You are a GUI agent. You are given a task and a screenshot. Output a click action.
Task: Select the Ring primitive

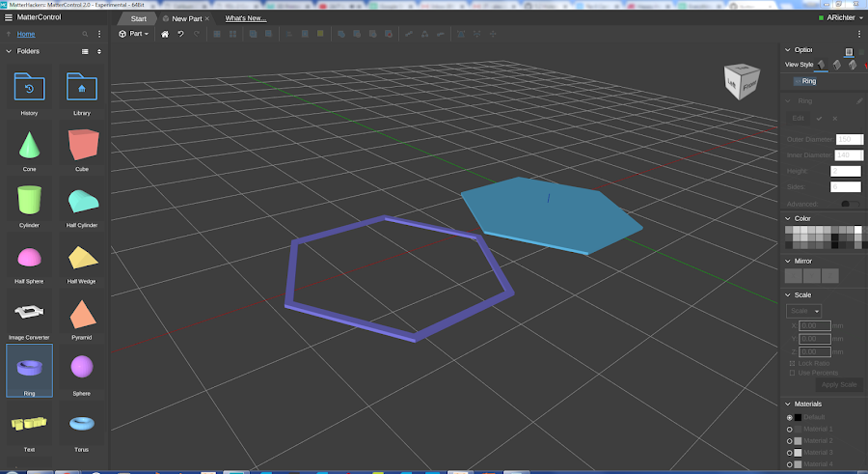pyautogui.click(x=29, y=371)
